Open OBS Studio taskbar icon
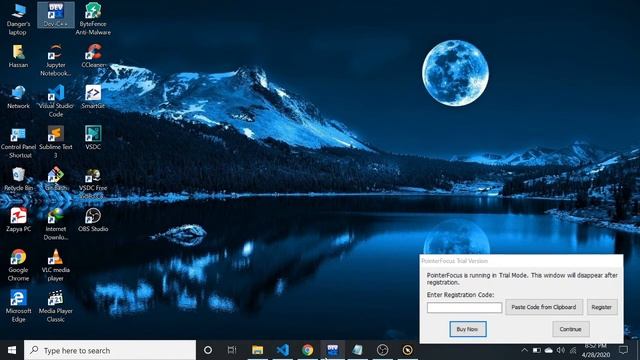This screenshot has width=640, height=360. pyautogui.click(x=382, y=350)
